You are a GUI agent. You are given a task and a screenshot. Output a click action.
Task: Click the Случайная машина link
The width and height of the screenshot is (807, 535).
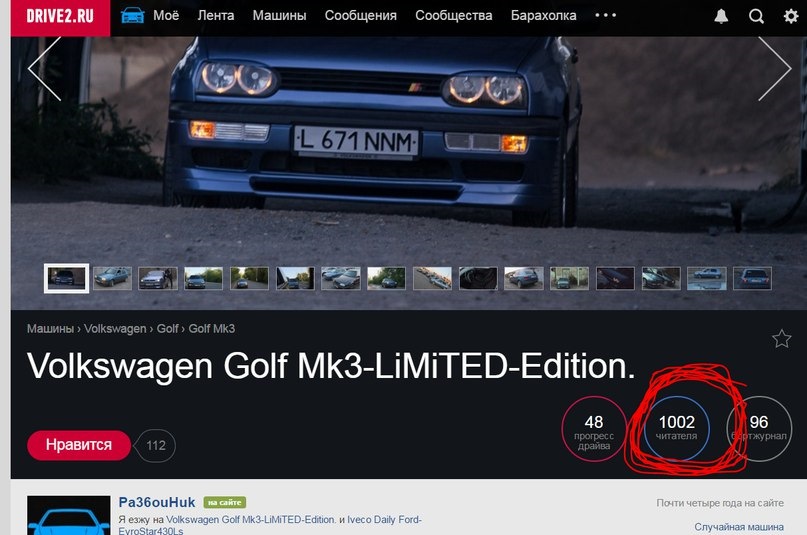pyautogui.click(x=739, y=527)
